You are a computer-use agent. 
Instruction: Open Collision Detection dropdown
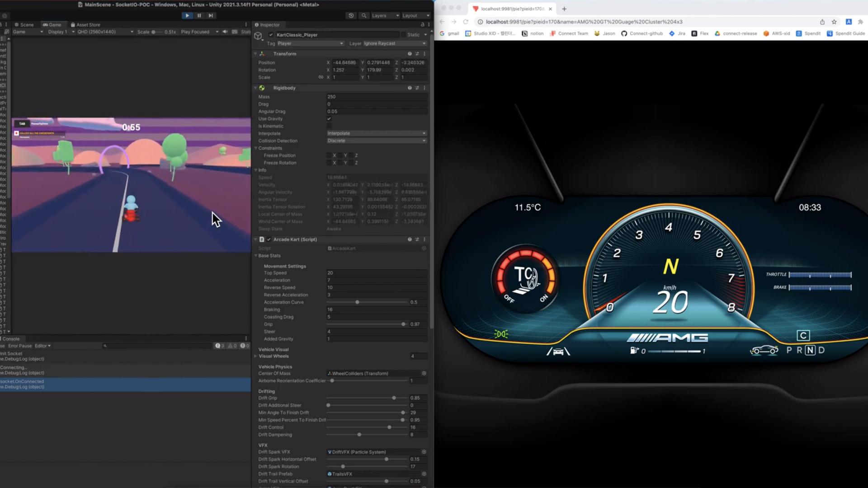(x=376, y=141)
